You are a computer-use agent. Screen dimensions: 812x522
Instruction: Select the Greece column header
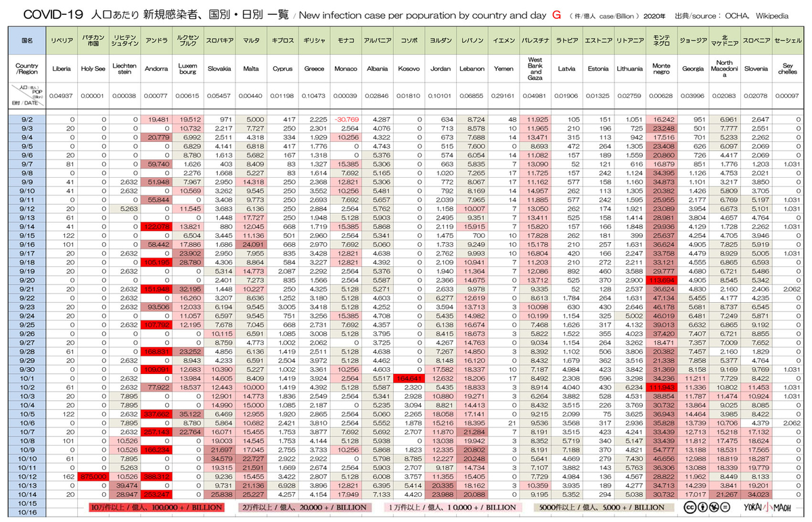(x=314, y=68)
